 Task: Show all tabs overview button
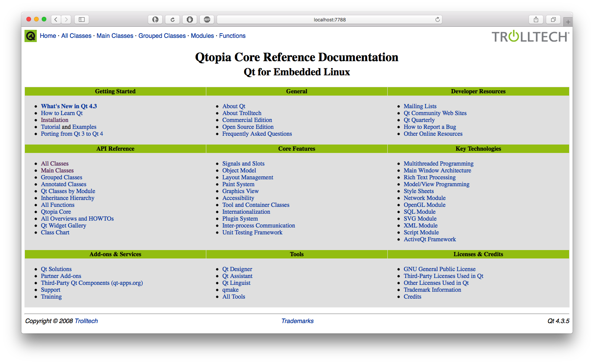coord(553,19)
